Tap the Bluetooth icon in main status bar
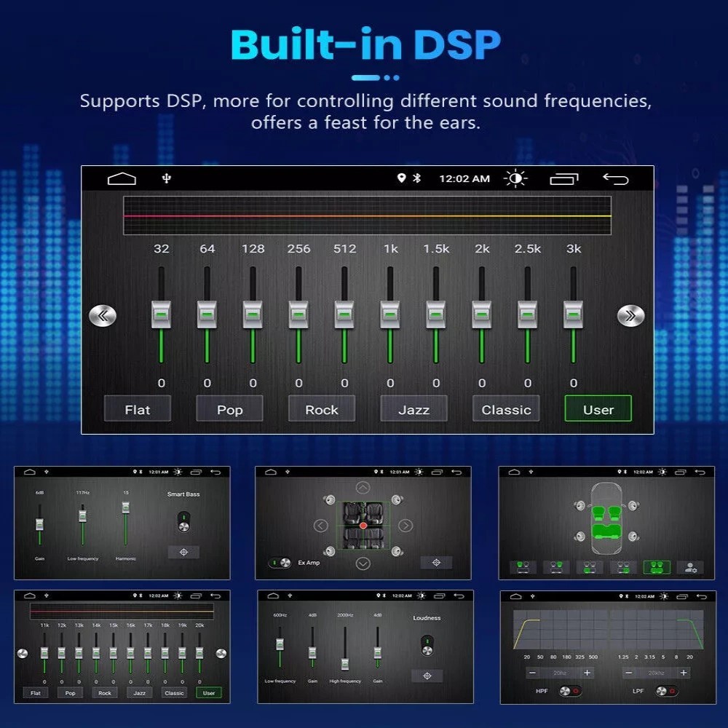 (417, 178)
